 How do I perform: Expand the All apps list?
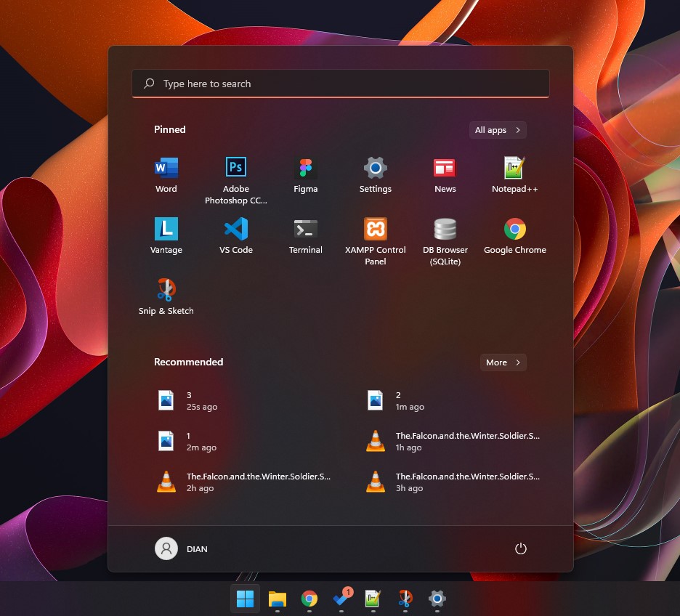[x=497, y=130]
